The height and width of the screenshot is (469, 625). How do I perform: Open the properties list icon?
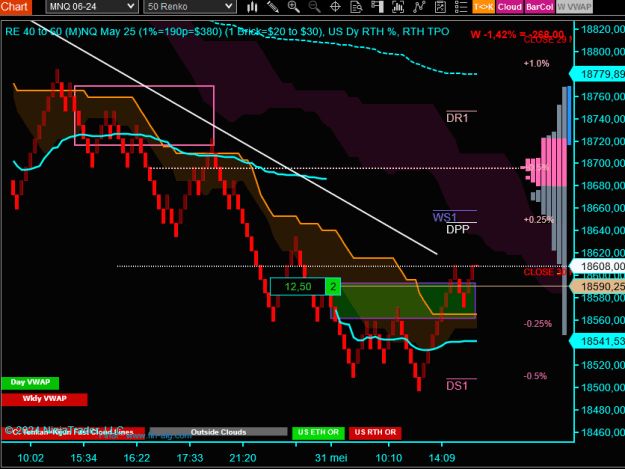[461, 7]
